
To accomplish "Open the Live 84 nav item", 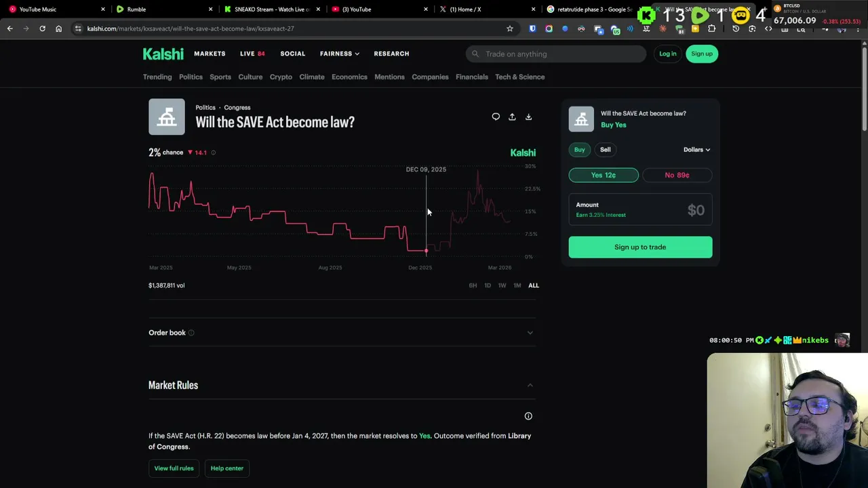I will pos(252,54).
